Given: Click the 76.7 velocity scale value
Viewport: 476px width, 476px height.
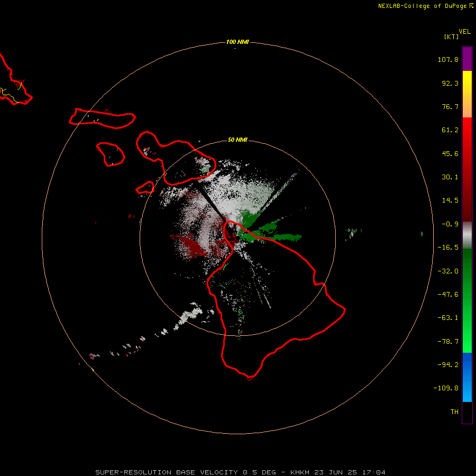Looking at the screenshot, I should point(450,106).
